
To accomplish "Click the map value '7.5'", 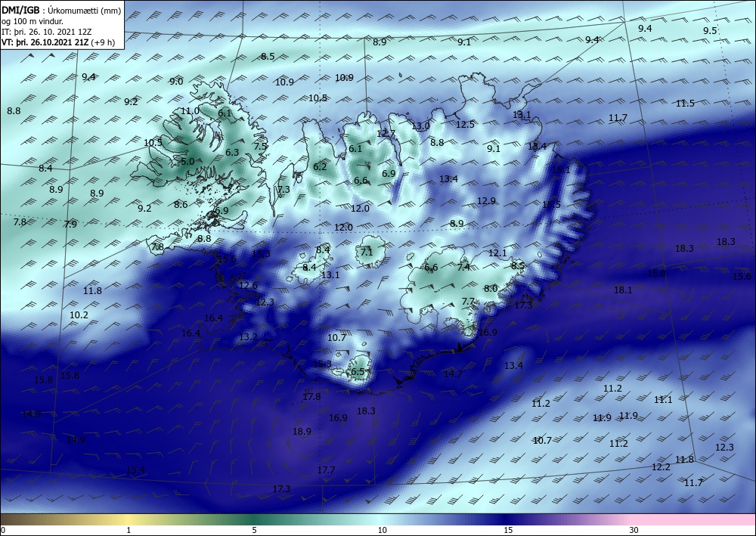I will point(261,146).
